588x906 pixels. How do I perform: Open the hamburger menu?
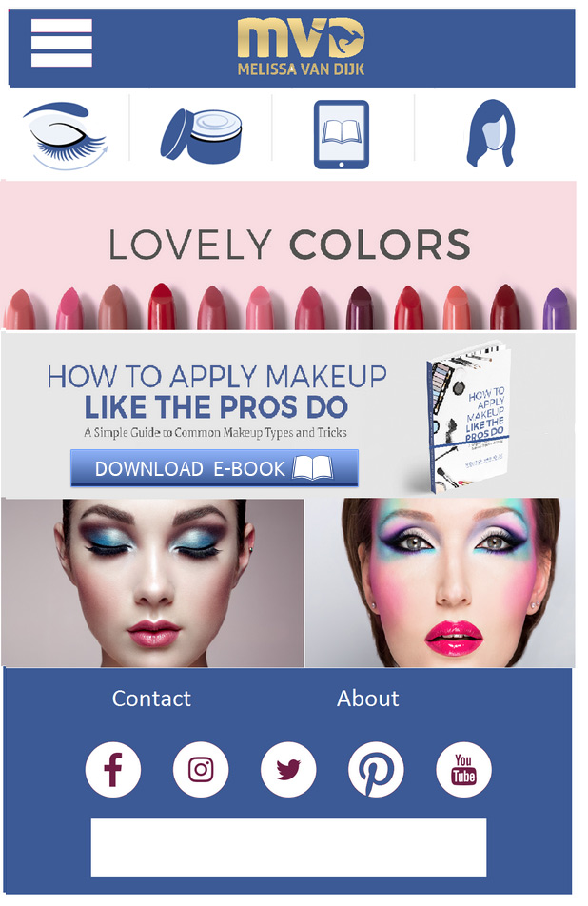(x=61, y=43)
